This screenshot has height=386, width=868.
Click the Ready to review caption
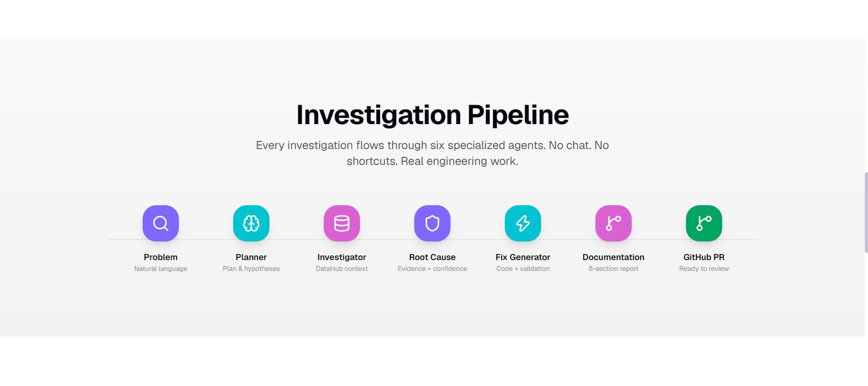point(704,269)
